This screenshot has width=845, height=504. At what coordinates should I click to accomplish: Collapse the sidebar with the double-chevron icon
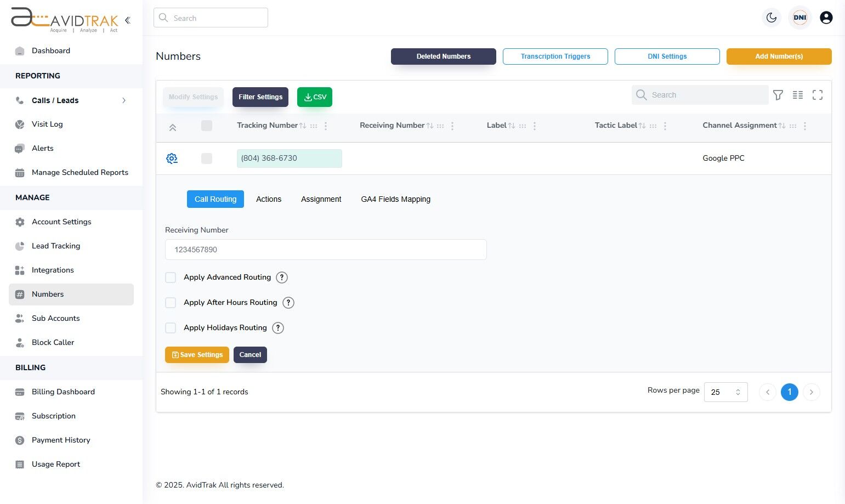[127, 20]
